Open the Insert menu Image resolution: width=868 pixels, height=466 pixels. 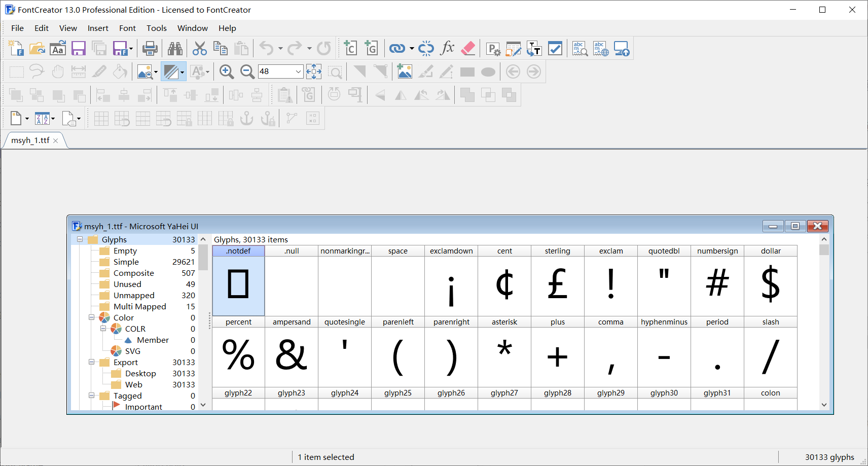click(x=98, y=28)
